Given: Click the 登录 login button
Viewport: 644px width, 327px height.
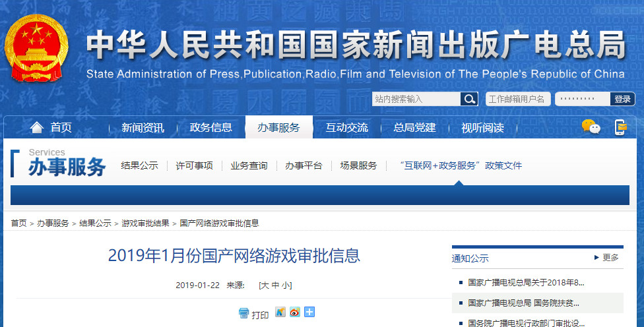Looking at the screenshot, I should pos(622,99).
